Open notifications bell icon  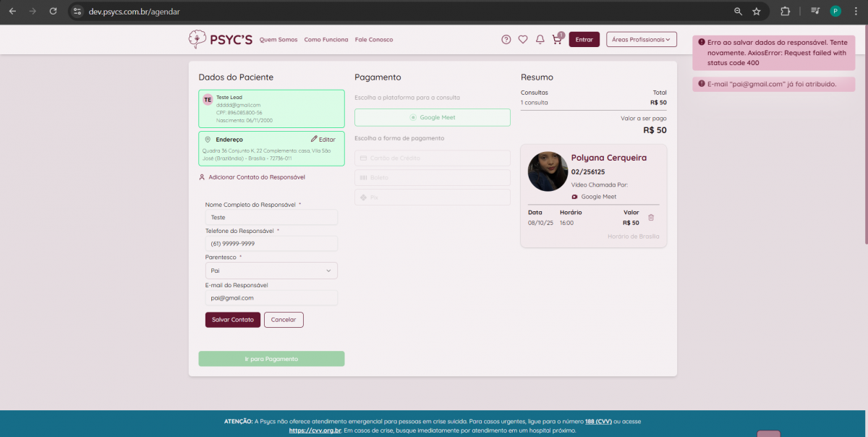(540, 40)
